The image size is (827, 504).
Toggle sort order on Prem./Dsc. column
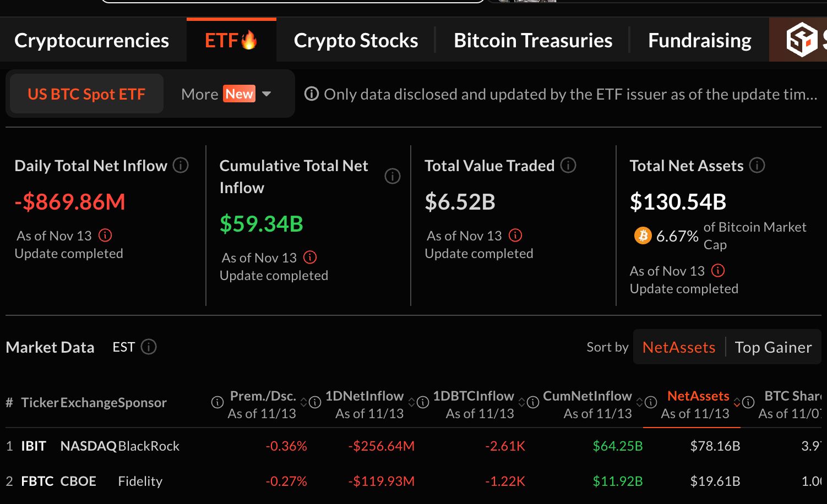point(304,402)
